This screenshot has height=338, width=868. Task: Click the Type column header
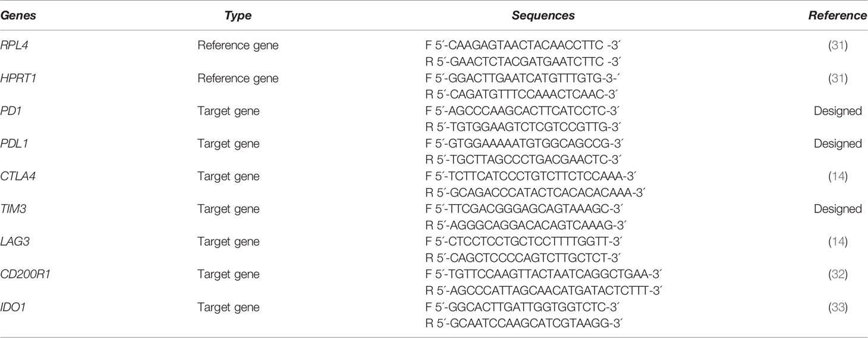pyautogui.click(x=236, y=16)
